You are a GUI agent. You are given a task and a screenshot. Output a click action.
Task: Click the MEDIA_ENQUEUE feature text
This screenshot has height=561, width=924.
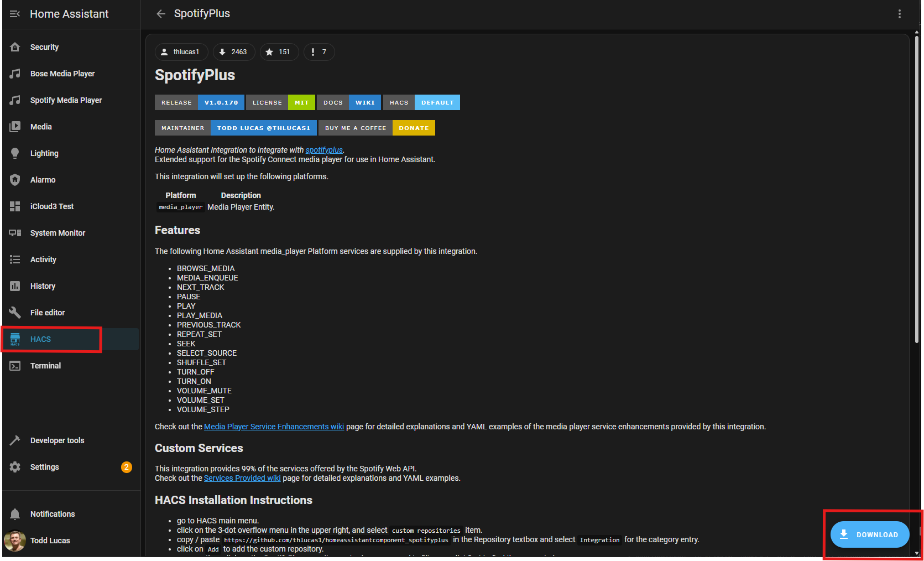pyautogui.click(x=207, y=278)
